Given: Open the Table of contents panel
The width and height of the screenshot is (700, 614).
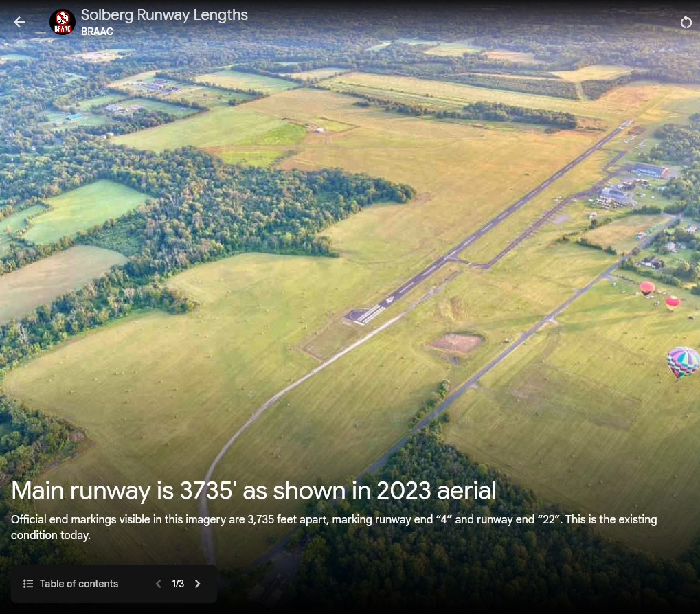Looking at the screenshot, I should tap(78, 583).
